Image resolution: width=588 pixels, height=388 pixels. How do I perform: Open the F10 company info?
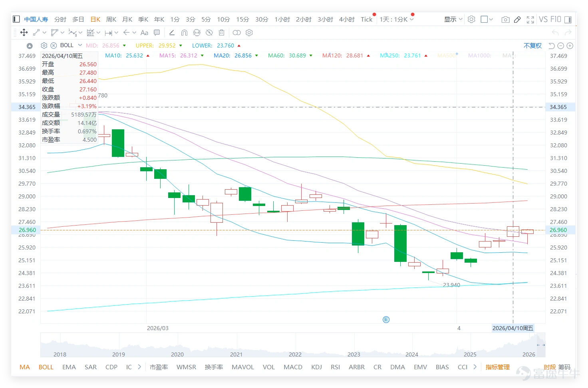[556, 19]
